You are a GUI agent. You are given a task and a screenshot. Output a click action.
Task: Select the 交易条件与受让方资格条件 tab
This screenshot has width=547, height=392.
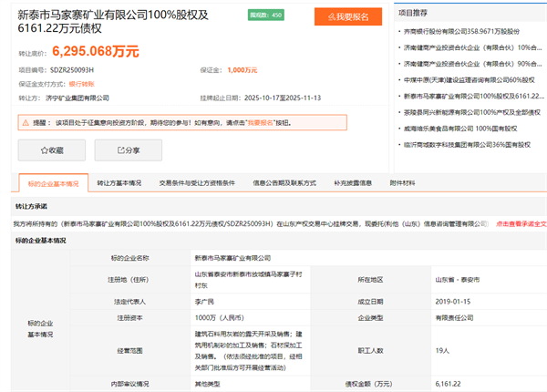tap(197, 183)
